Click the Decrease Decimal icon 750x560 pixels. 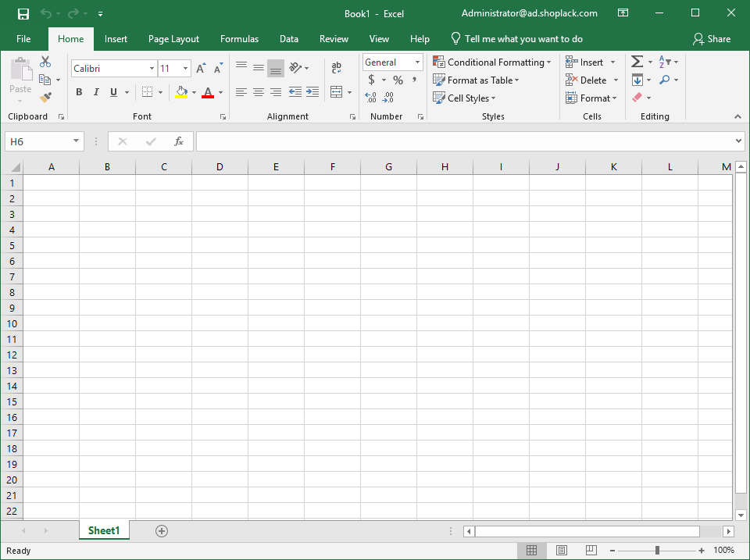(388, 98)
